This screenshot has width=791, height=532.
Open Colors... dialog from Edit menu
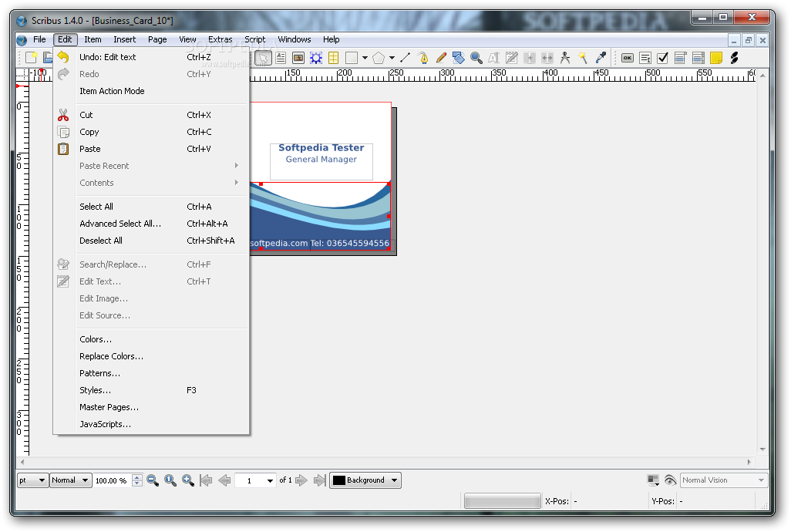151,339
